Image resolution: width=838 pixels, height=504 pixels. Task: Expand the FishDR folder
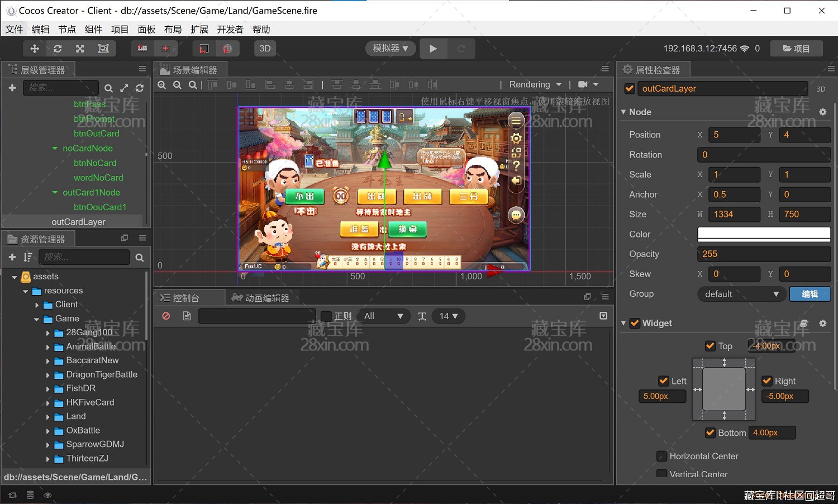coord(48,389)
